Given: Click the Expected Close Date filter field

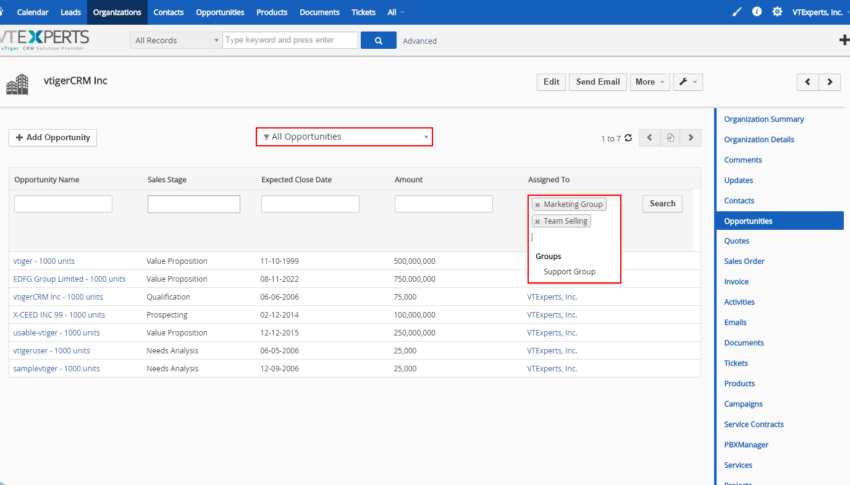Looking at the screenshot, I should pyautogui.click(x=310, y=204).
